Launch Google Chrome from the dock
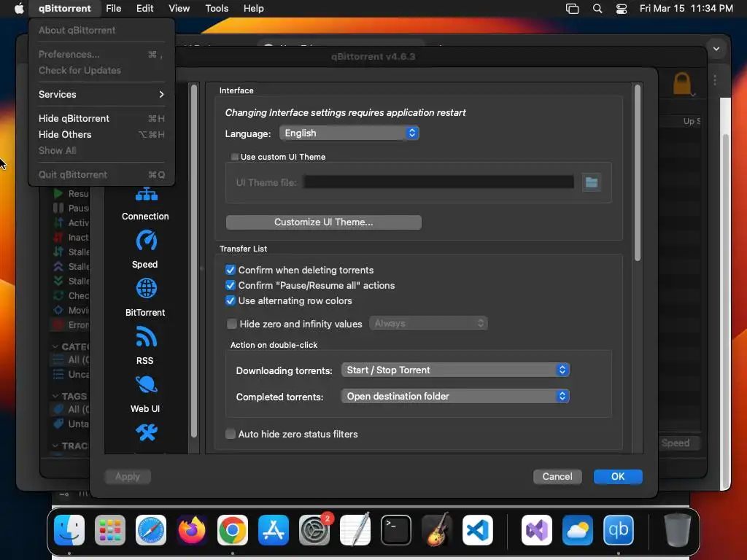Image resolution: width=747 pixels, height=560 pixels. pyautogui.click(x=233, y=530)
